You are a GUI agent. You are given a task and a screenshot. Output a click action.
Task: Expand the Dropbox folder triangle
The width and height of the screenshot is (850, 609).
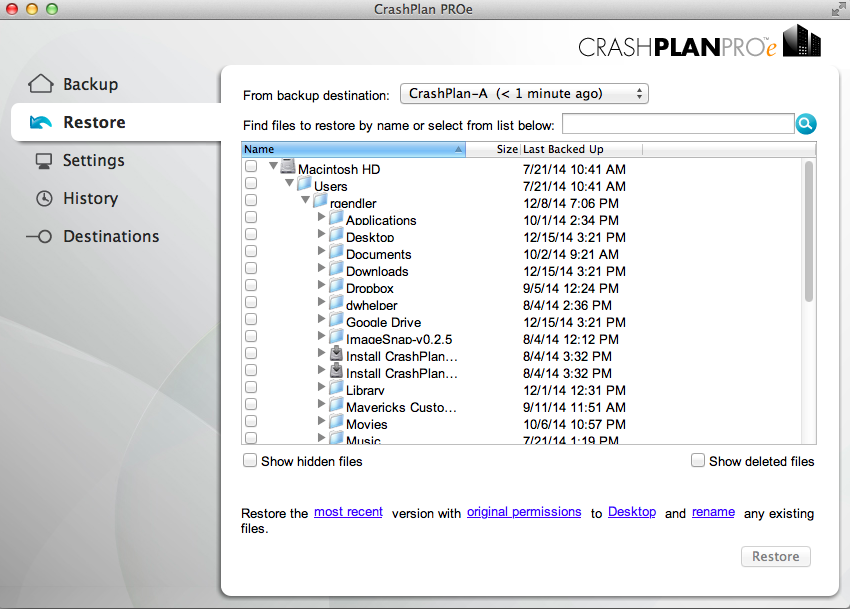(321, 285)
